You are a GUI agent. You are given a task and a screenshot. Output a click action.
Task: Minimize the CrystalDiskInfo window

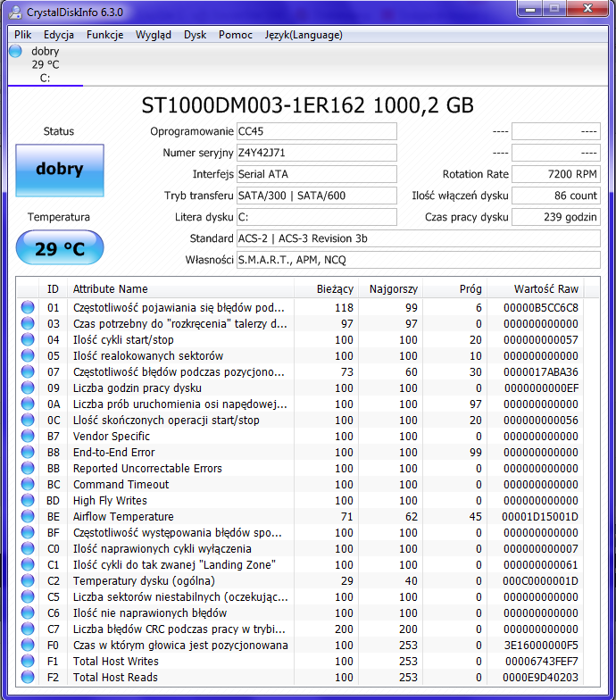coord(530,9)
